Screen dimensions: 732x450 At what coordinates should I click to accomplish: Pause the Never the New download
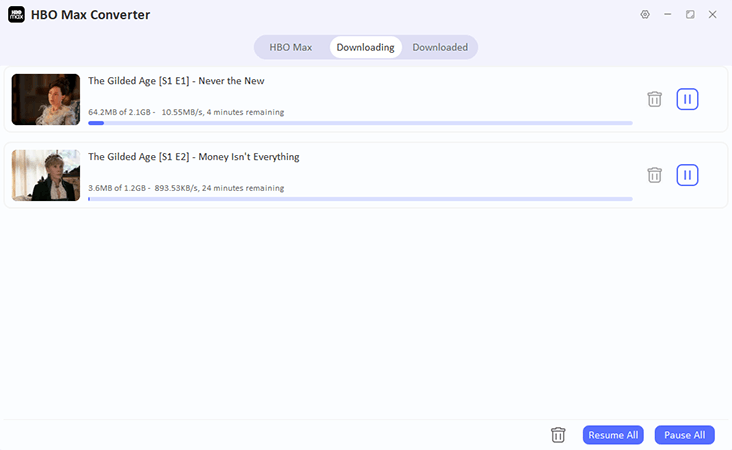tap(687, 99)
